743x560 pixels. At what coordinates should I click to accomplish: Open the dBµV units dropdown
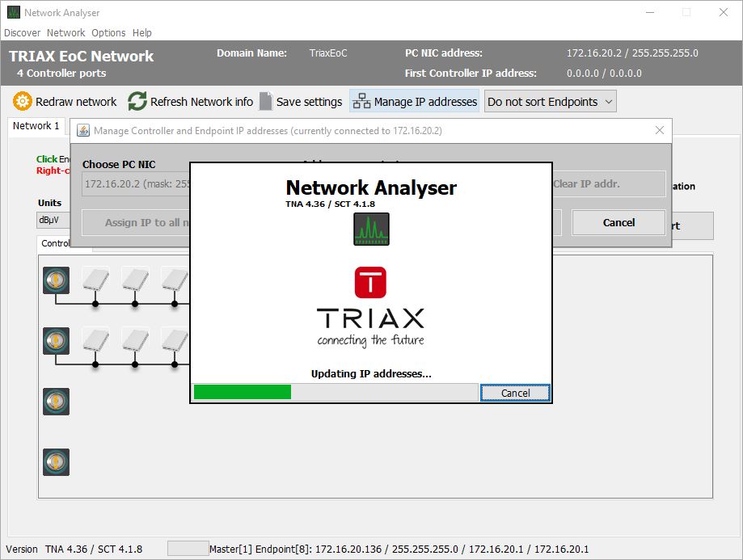pyautogui.click(x=53, y=220)
